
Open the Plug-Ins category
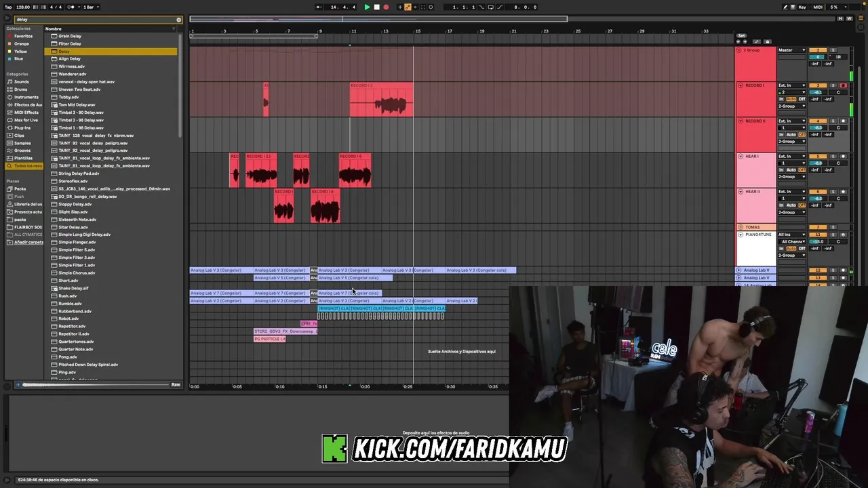pyautogui.click(x=22, y=127)
